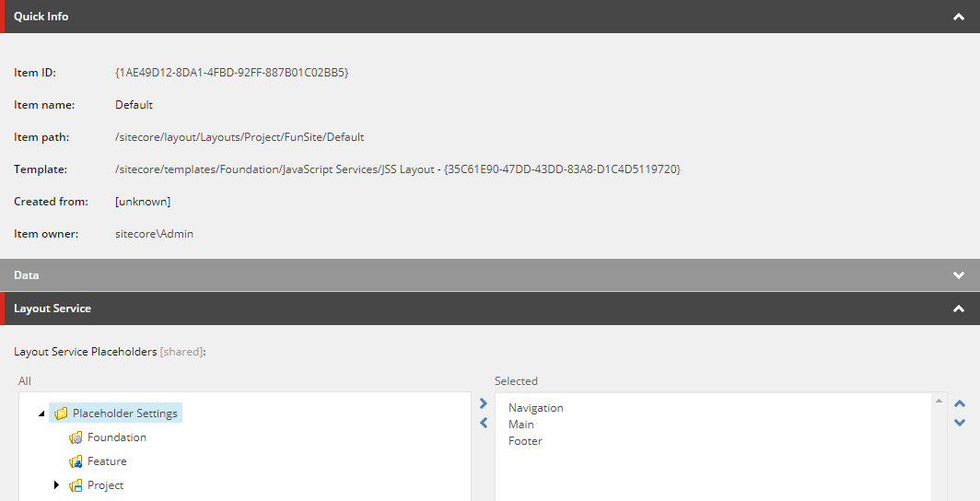The width and height of the screenshot is (980, 501).
Task: Expand the Data section chevron
Action: (x=958, y=275)
